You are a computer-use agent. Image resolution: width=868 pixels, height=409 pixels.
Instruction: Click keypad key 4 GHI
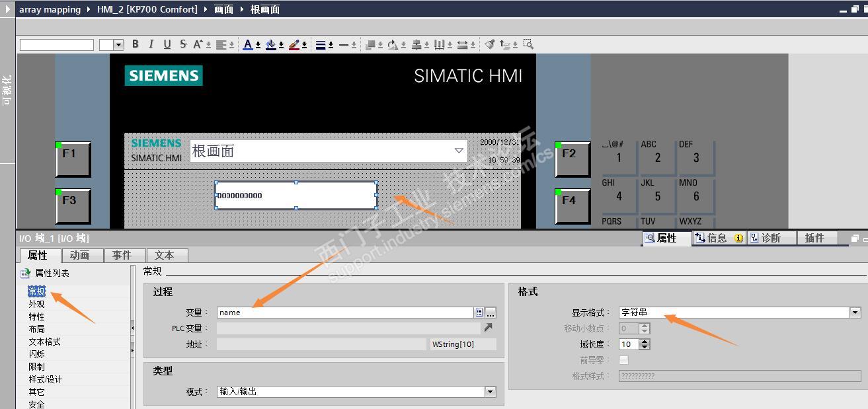(619, 196)
